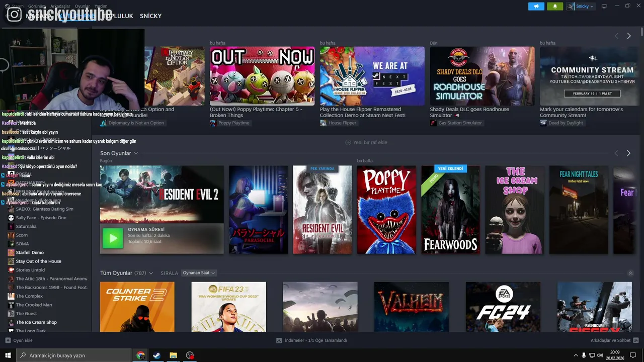This screenshot has height=362, width=644.
Task: Click the Windows taskbar search box
Action: tap(74, 355)
